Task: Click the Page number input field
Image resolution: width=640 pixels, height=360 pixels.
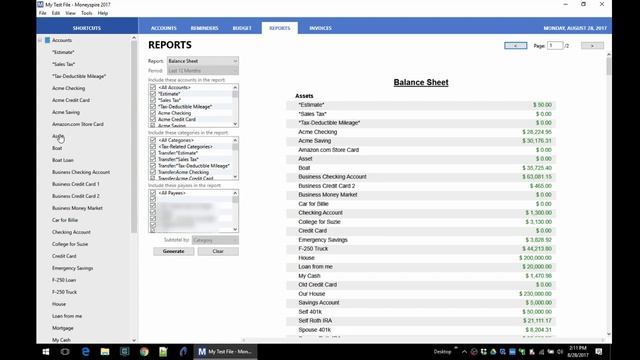Action: [x=555, y=46]
